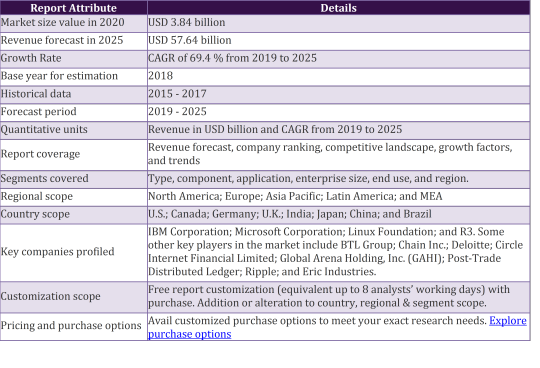Click the Country scope row label

click(x=35, y=214)
